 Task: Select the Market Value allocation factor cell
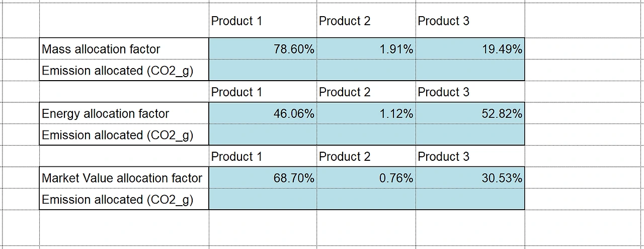coord(124,178)
